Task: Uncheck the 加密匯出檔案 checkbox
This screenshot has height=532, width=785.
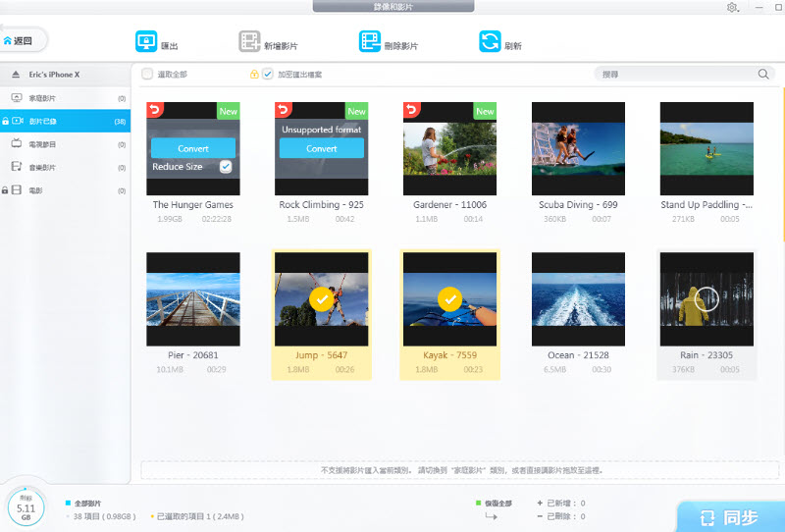Action: click(268, 74)
